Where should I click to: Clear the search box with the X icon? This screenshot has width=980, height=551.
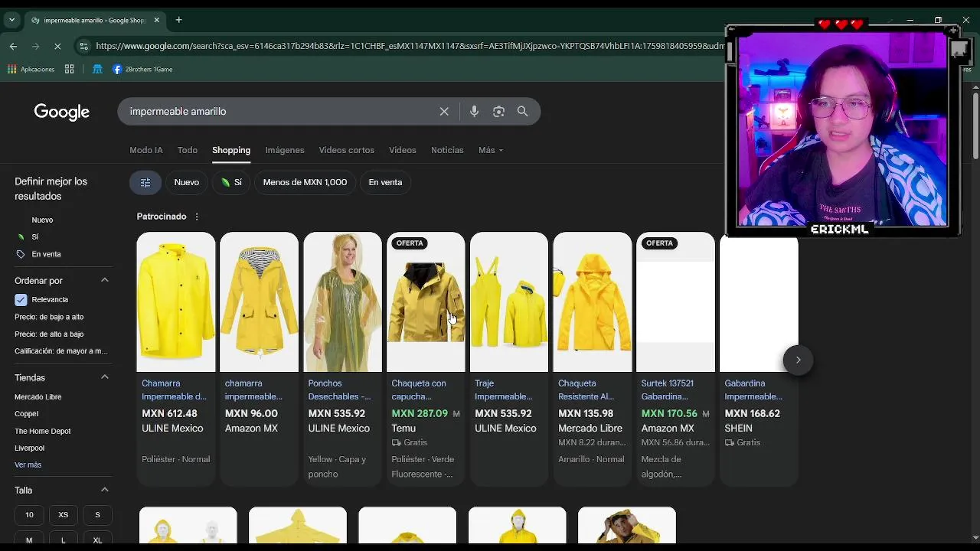pyautogui.click(x=444, y=112)
